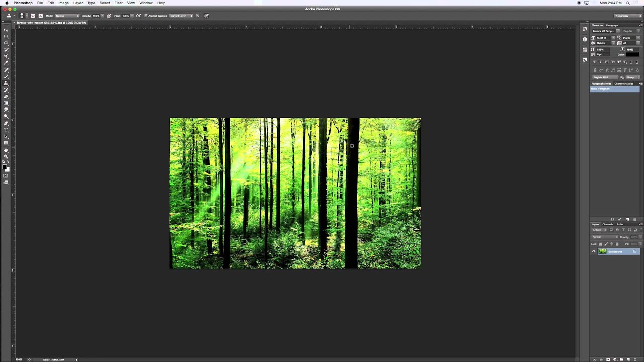Image resolution: width=644 pixels, height=362 pixels.
Task: Select the Horizontal Type tool
Action: pos(6,130)
